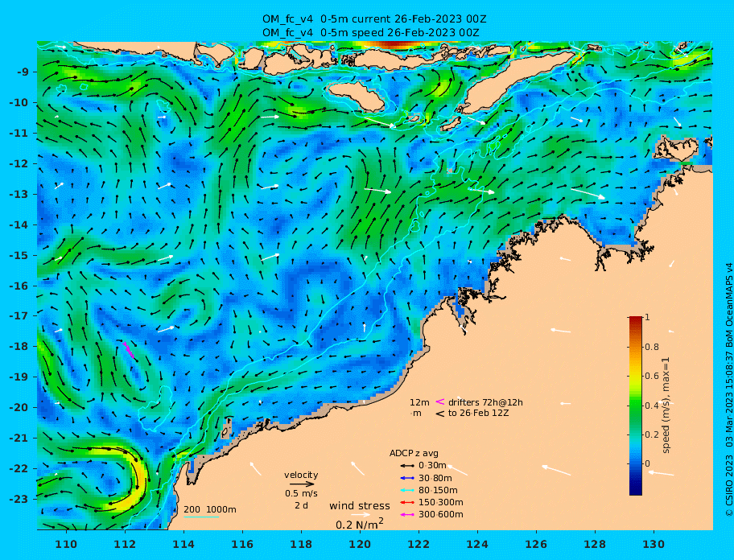This screenshot has width=734, height=560.
Task: Click the latitude axis label '-12'
Action: [x=19, y=164]
